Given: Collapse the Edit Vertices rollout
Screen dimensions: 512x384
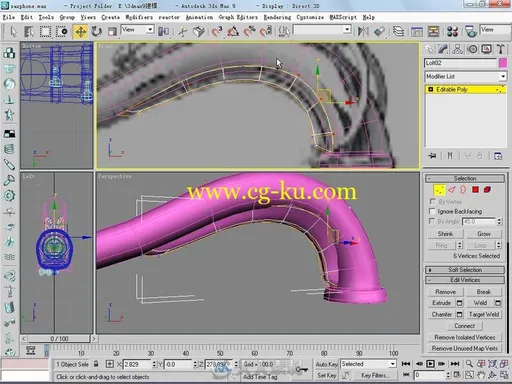Looking at the screenshot, I should 465,280.
